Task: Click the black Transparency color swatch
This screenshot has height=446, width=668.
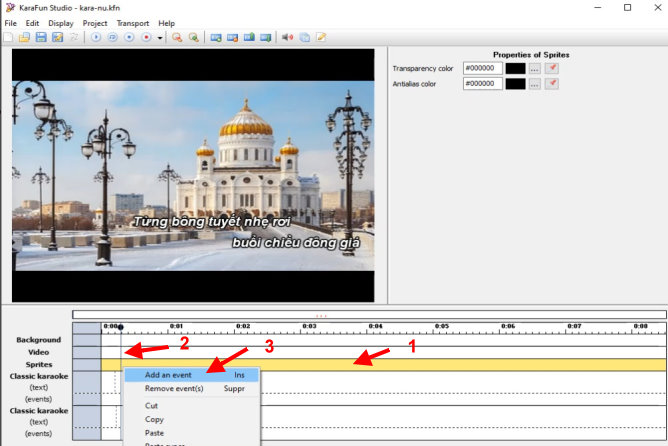Action: click(x=515, y=68)
